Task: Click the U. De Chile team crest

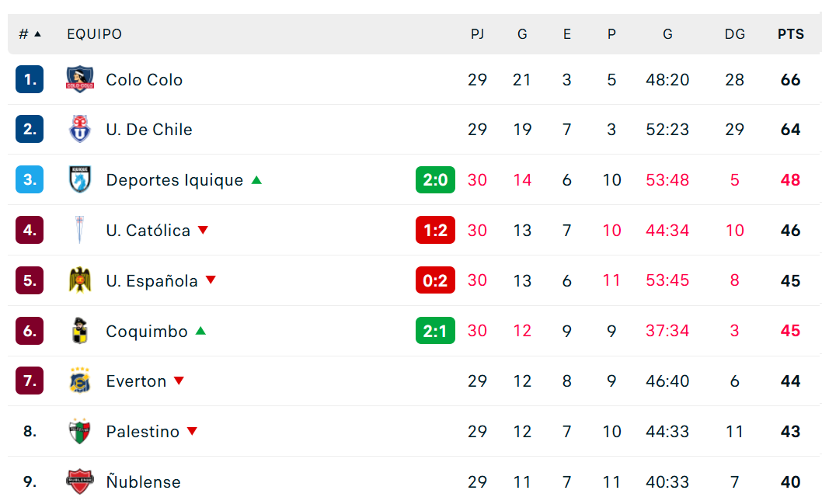Action: (x=80, y=129)
